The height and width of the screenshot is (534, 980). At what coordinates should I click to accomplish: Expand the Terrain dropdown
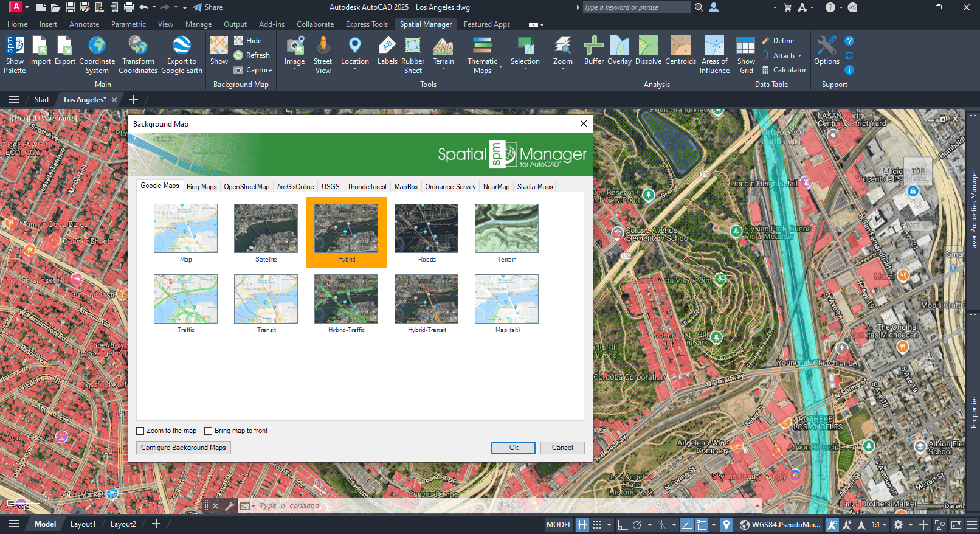443,69
